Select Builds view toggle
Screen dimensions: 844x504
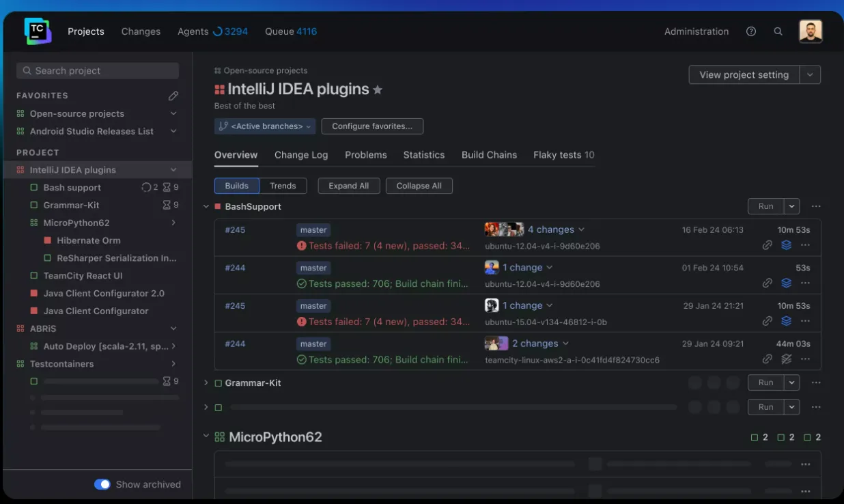point(237,186)
